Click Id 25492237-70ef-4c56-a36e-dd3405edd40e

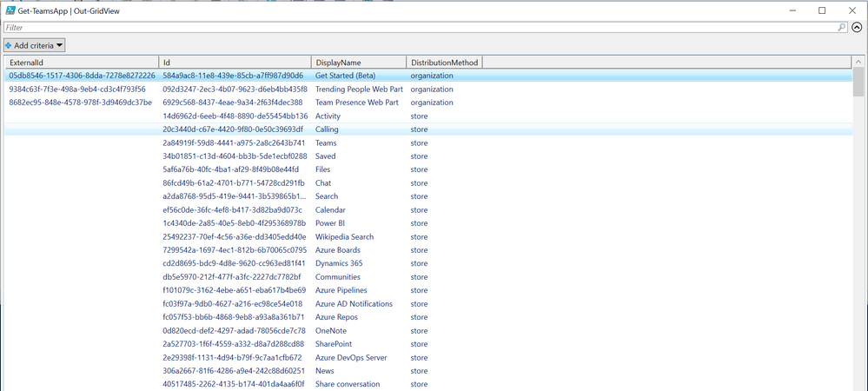click(x=235, y=236)
